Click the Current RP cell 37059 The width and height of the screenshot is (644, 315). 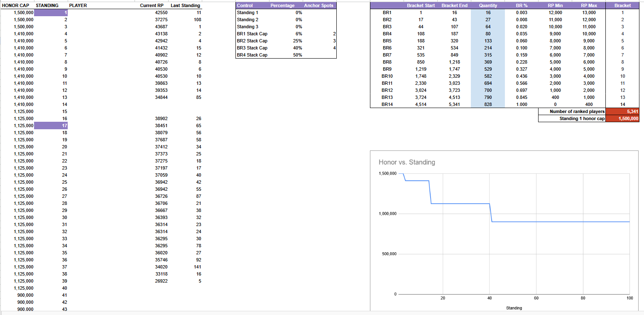click(161, 175)
